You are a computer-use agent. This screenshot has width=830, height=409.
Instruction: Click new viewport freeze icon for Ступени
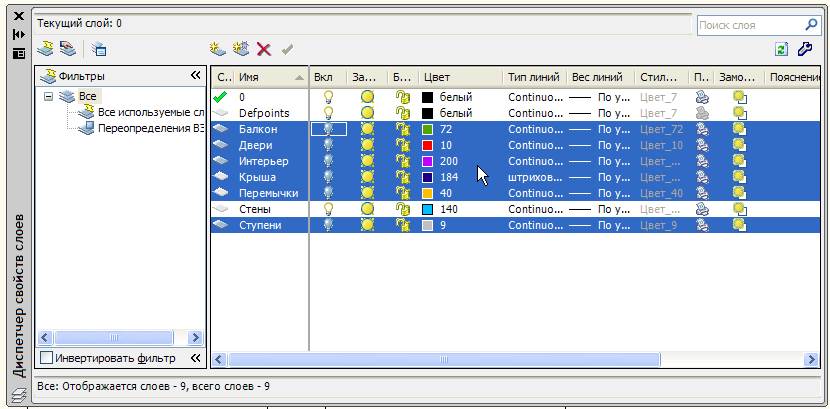coord(739,225)
